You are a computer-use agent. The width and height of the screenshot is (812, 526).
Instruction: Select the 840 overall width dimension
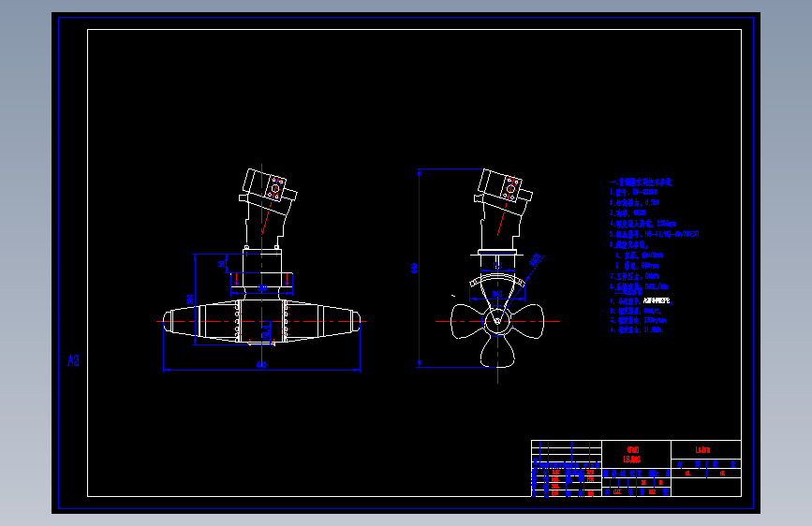pos(261,365)
